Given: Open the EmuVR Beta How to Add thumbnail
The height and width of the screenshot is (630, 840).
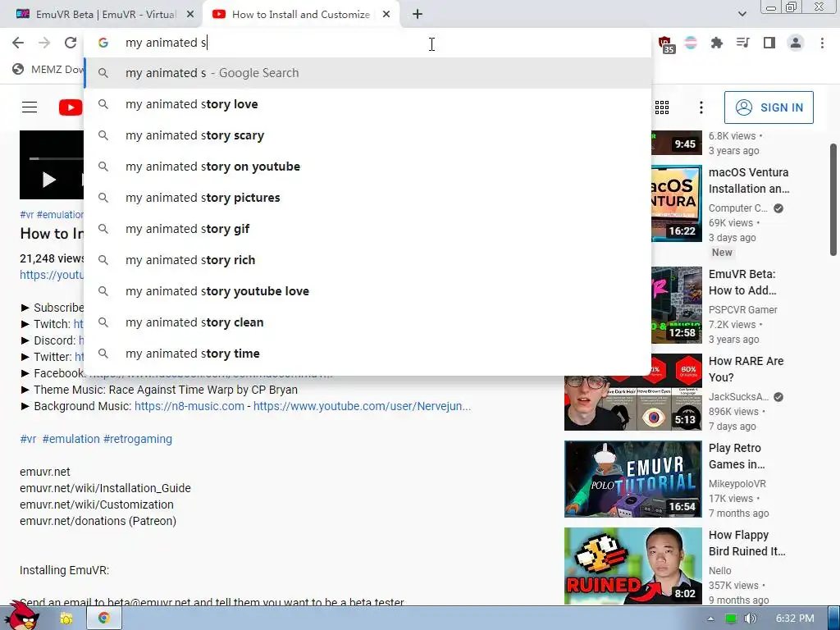Looking at the screenshot, I should coord(677,305).
